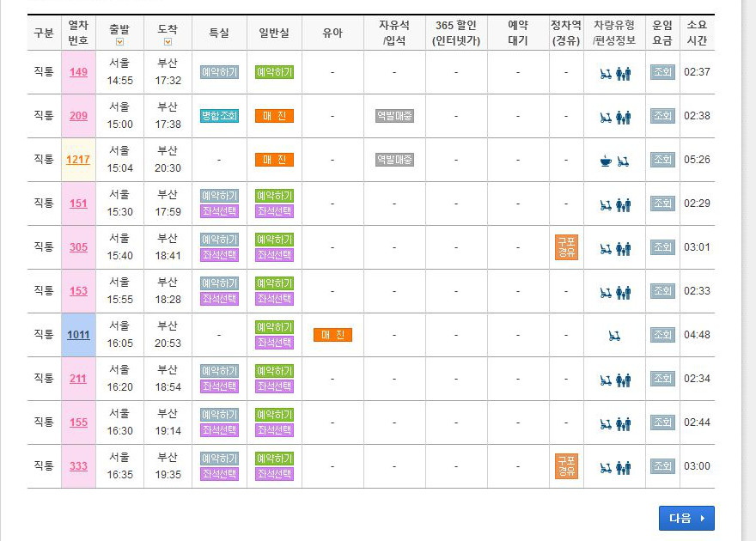Click the family seating icon for train 149
Image resolution: width=756 pixels, height=541 pixels.
624,73
